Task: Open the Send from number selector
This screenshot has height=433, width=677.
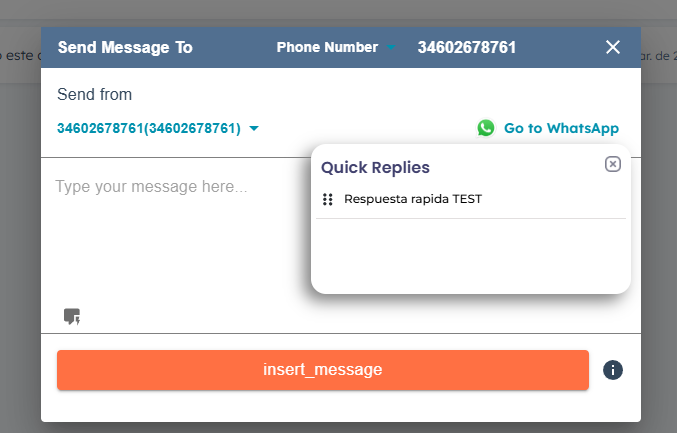Action: (x=149, y=128)
